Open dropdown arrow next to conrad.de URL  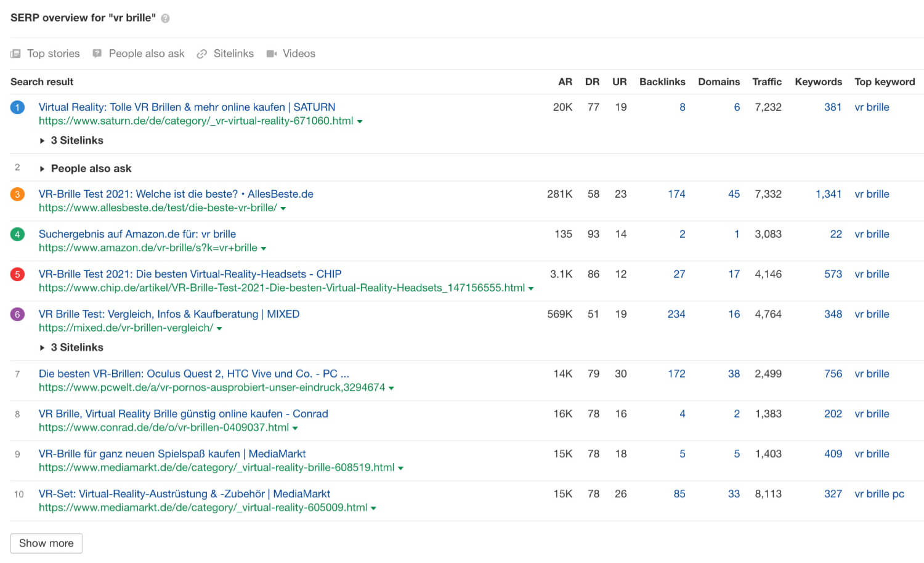295,429
